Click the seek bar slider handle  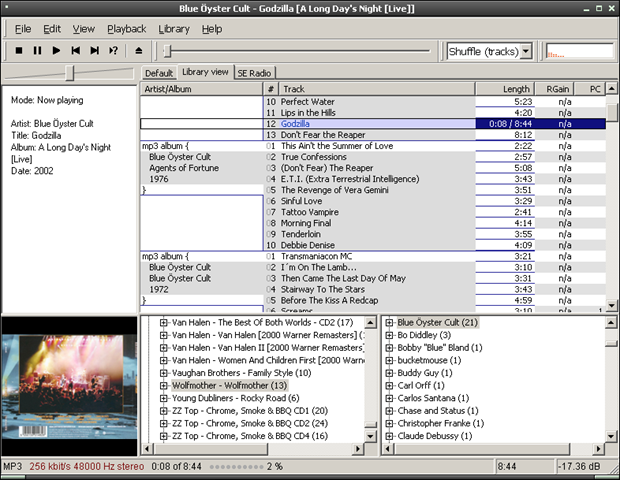pyautogui.click(x=168, y=51)
